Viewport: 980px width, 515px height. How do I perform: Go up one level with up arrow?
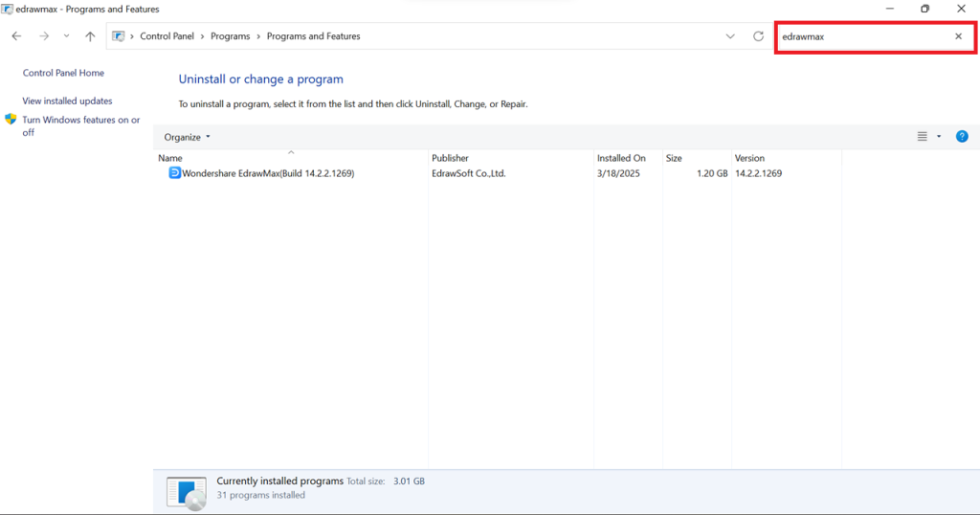pyautogui.click(x=90, y=36)
